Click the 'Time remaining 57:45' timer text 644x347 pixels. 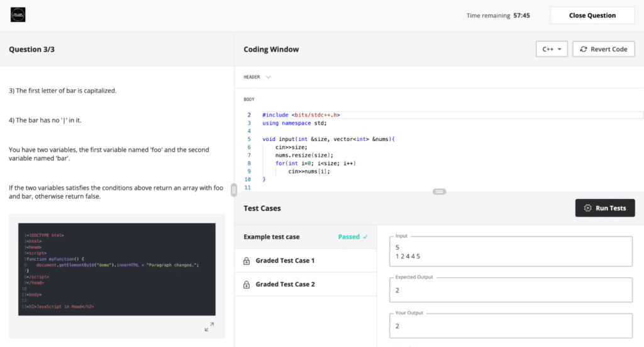pyautogui.click(x=498, y=16)
